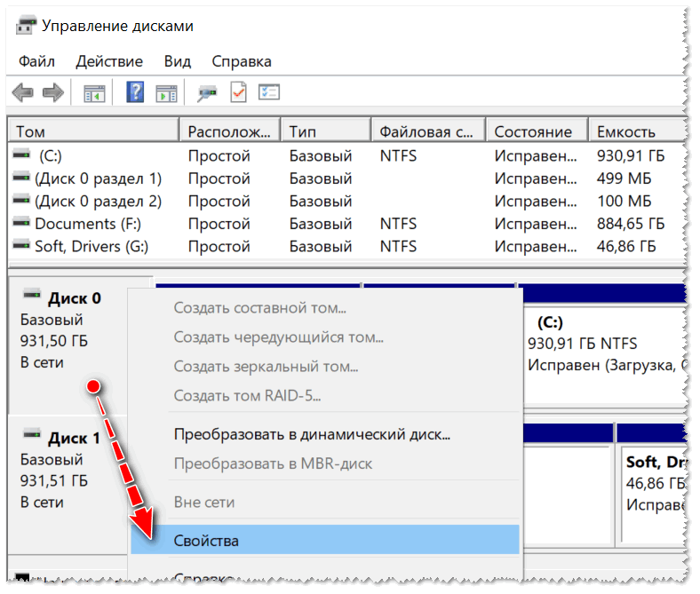
Task: Click capacity value 884,65 ГБ
Action: point(631,224)
